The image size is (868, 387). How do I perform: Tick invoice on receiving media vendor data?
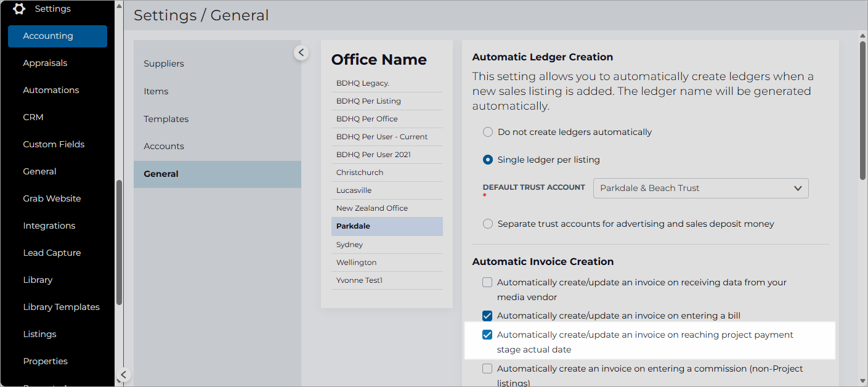487,282
